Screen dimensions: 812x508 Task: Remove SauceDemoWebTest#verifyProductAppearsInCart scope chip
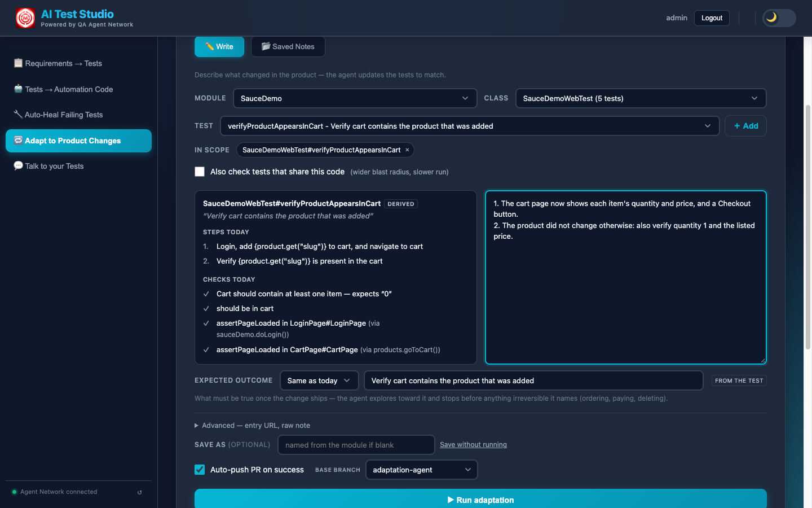tap(407, 150)
